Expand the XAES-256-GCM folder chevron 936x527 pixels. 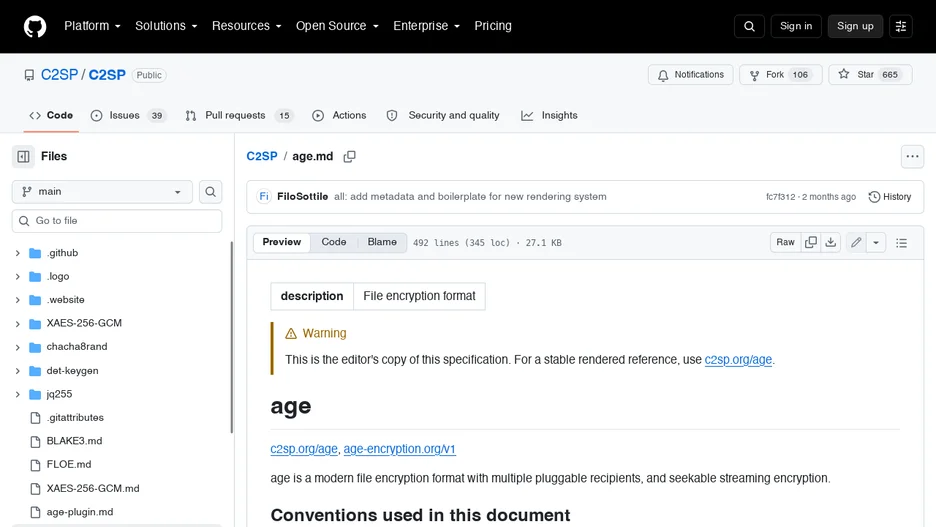pyautogui.click(x=17, y=323)
